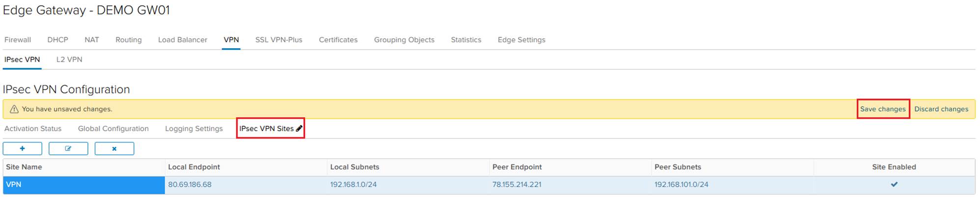980x199 pixels.
Task: Click Save changes
Action: (x=883, y=109)
